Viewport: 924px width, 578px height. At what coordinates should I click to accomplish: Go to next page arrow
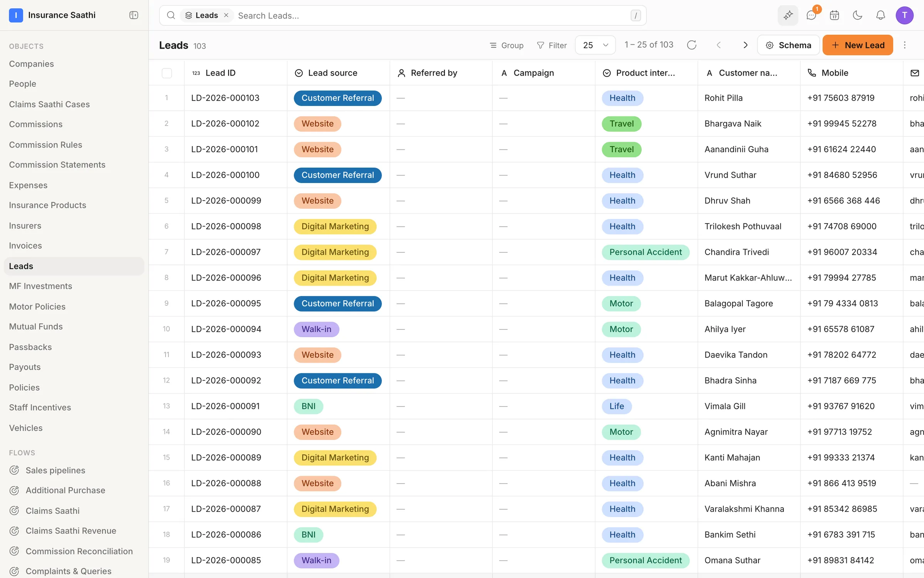[745, 45]
